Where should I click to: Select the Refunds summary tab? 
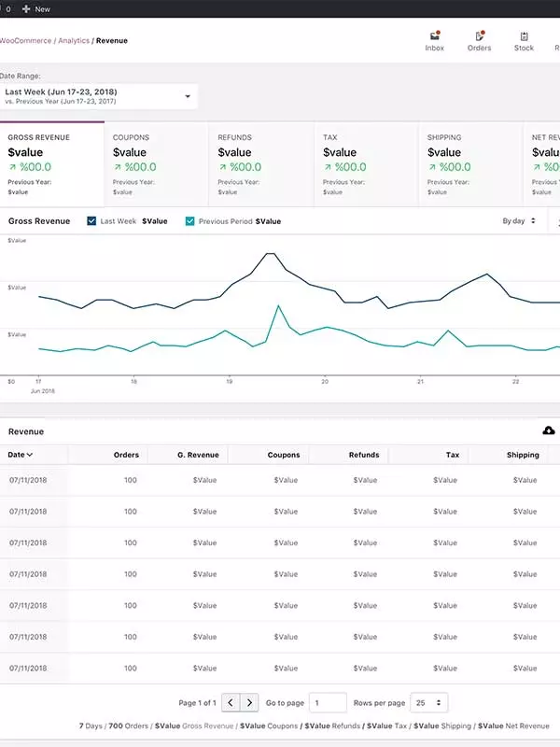click(x=260, y=163)
